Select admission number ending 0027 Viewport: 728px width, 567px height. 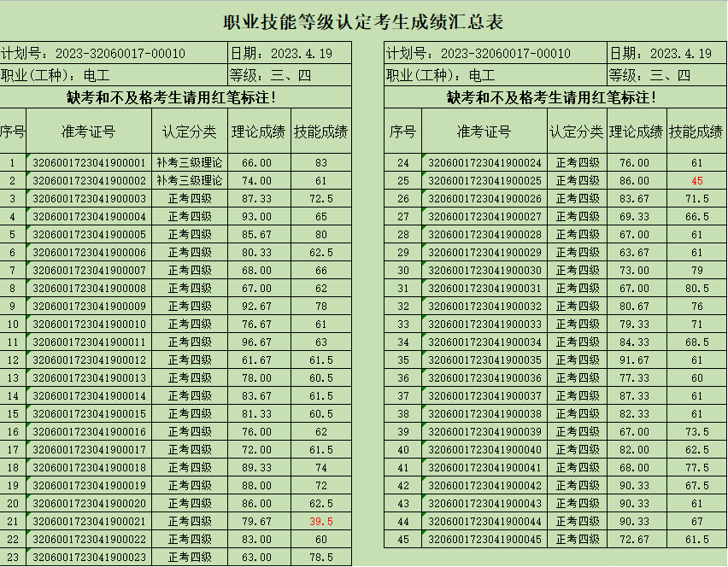(x=484, y=217)
